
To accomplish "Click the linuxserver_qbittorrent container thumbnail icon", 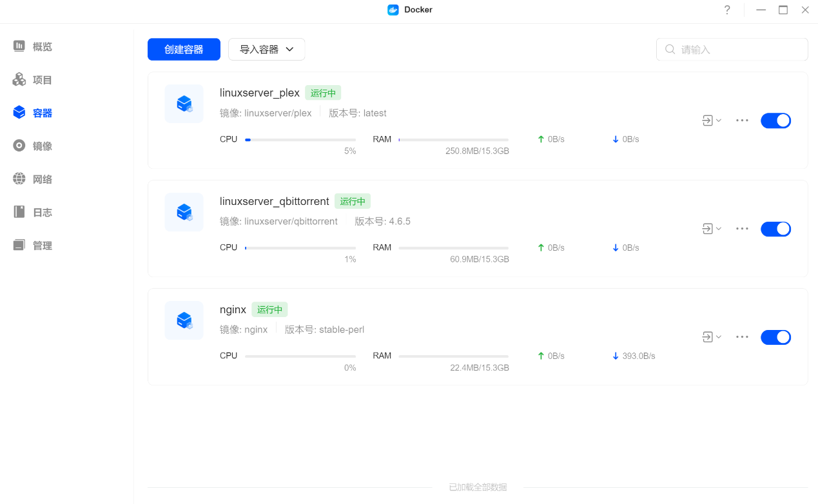I will point(184,212).
